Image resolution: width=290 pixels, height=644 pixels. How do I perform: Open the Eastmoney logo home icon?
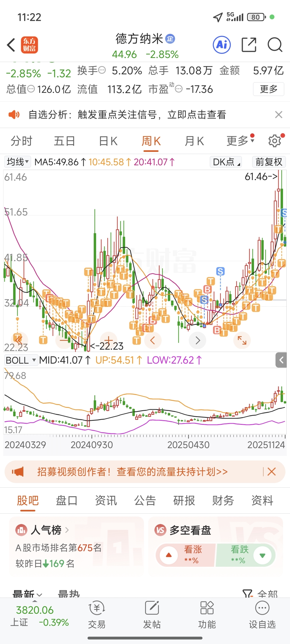point(30,45)
